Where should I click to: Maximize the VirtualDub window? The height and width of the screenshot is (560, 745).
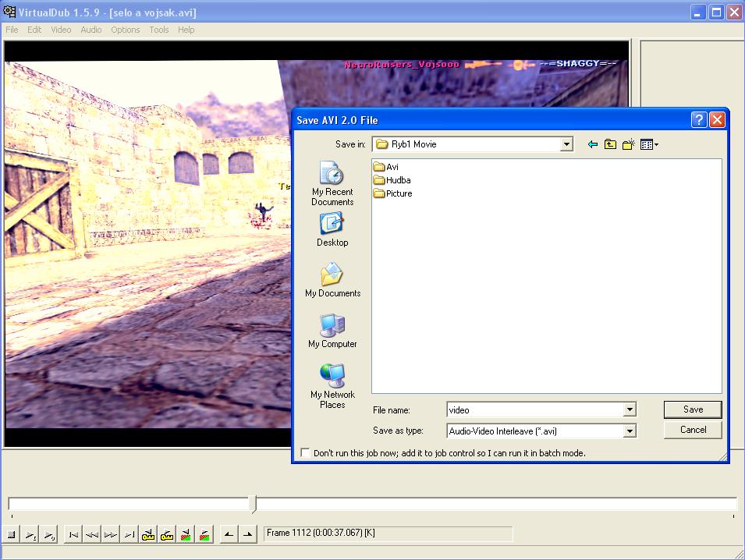pos(716,12)
